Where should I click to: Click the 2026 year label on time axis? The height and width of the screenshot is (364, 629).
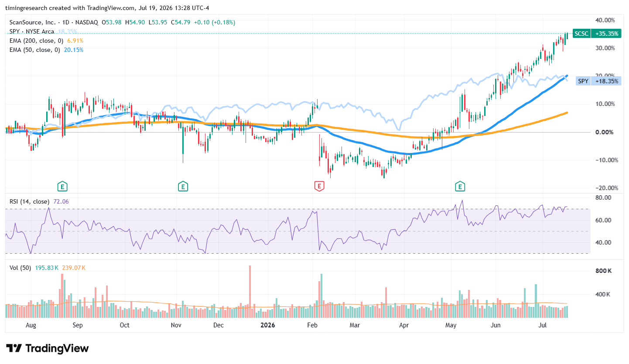pos(267,325)
